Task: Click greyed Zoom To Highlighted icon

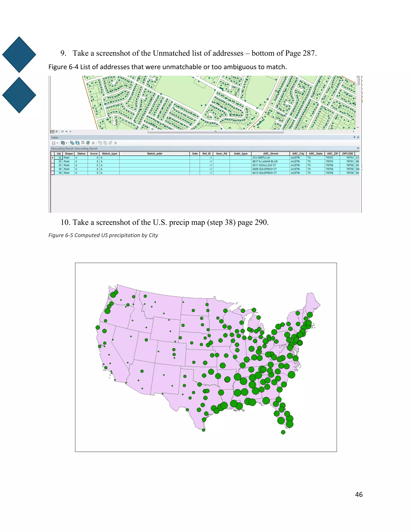Action: click(110, 143)
